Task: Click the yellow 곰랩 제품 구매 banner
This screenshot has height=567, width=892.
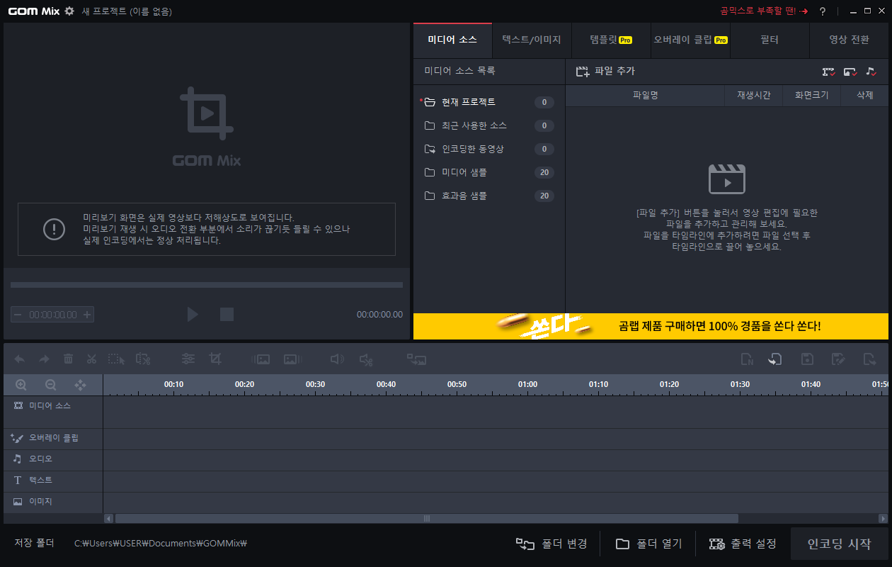Action: (x=650, y=326)
